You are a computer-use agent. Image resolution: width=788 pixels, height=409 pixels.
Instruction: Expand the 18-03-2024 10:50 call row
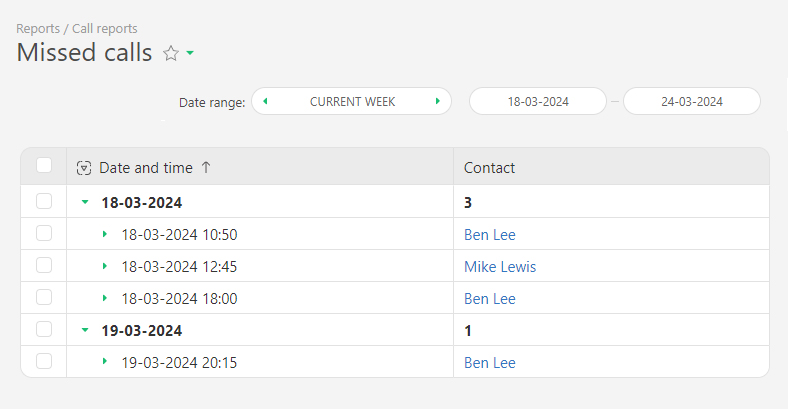point(105,234)
